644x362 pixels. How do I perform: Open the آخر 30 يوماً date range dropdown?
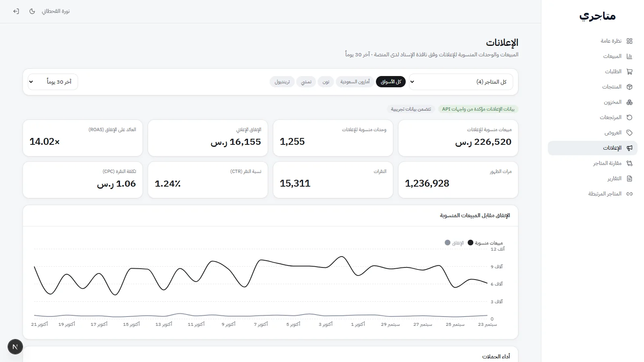53,82
